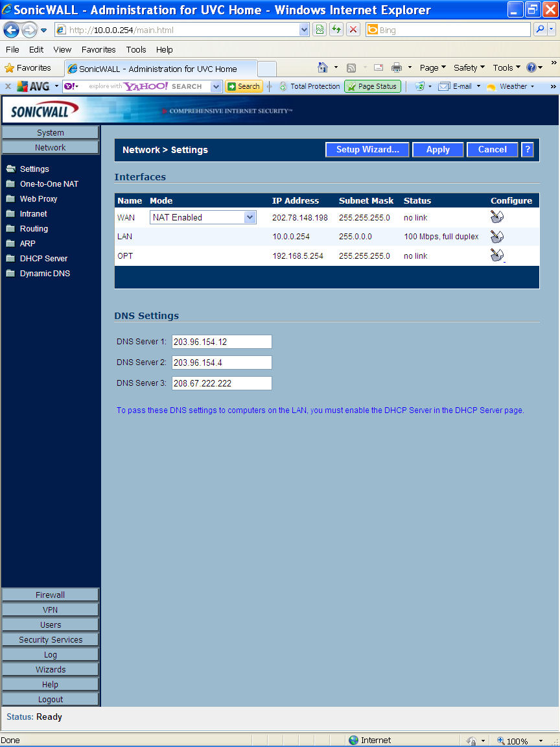560x747 pixels.
Task: Open the IE Help question mark icon
Action: click(531, 67)
